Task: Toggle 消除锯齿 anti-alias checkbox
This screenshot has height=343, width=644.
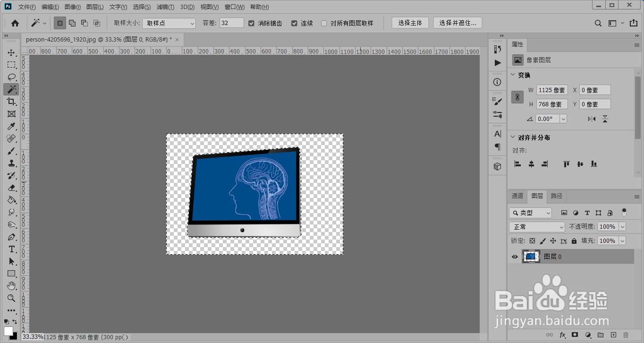Action: 252,23
